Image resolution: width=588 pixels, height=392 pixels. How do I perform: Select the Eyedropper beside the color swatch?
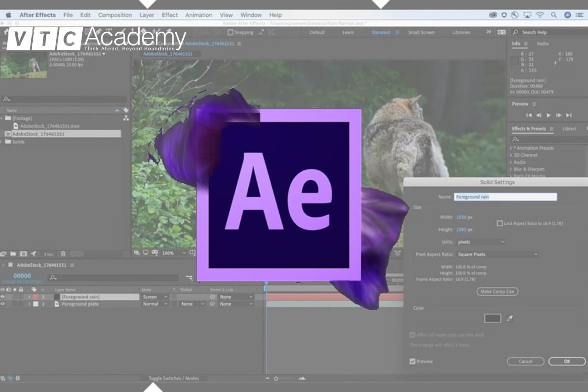(510, 319)
